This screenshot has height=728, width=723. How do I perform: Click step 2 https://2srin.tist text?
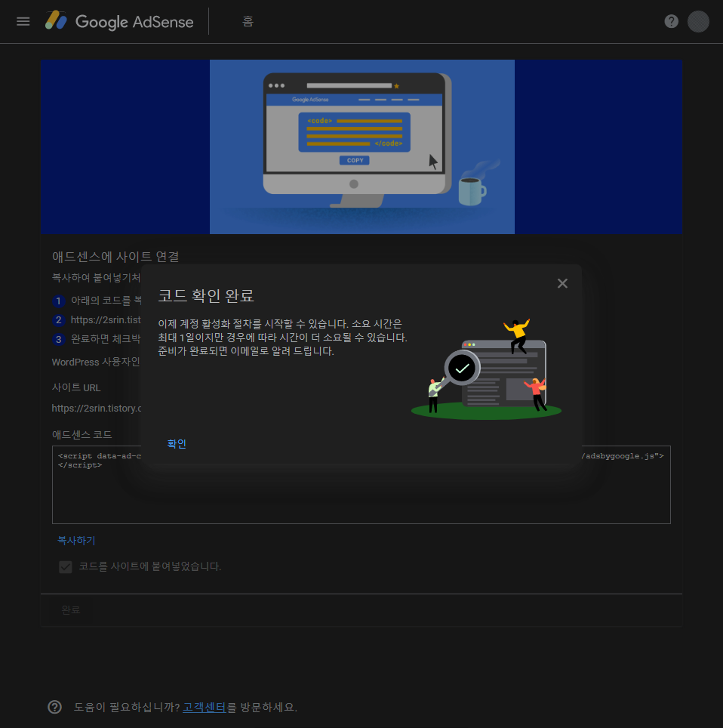(x=106, y=320)
